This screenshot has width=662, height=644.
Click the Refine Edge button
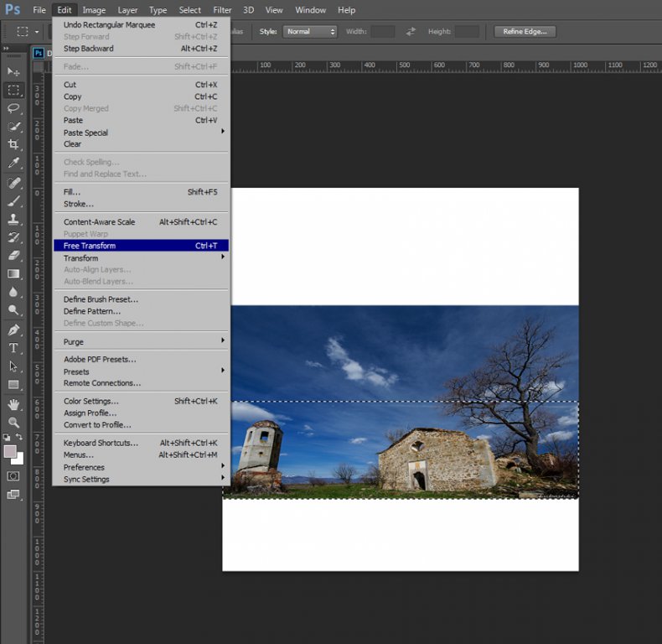(x=525, y=32)
